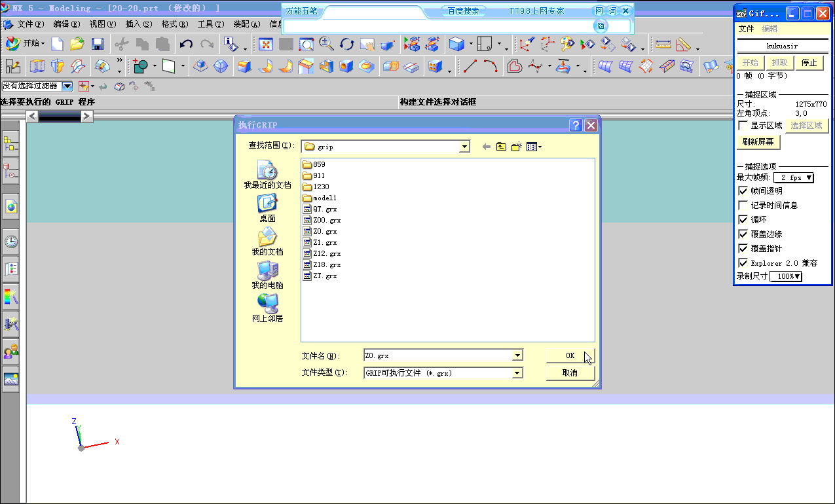Click the 百度搜索 link in top bar
835x504 pixels.
463,11
